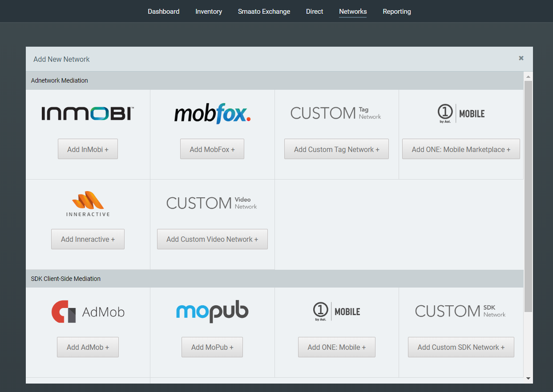Add the MoPub network

[x=212, y=347]
